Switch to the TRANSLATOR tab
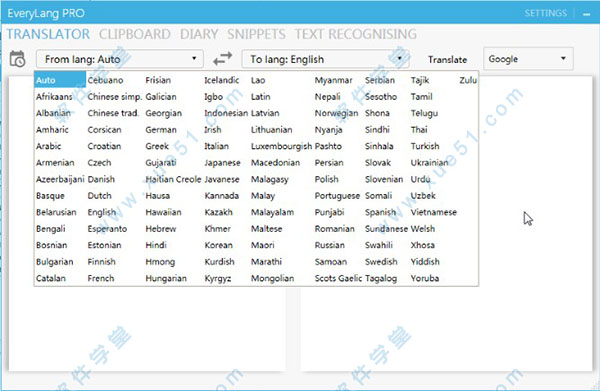The image size is (600, 391). click(x=48, y=34)
